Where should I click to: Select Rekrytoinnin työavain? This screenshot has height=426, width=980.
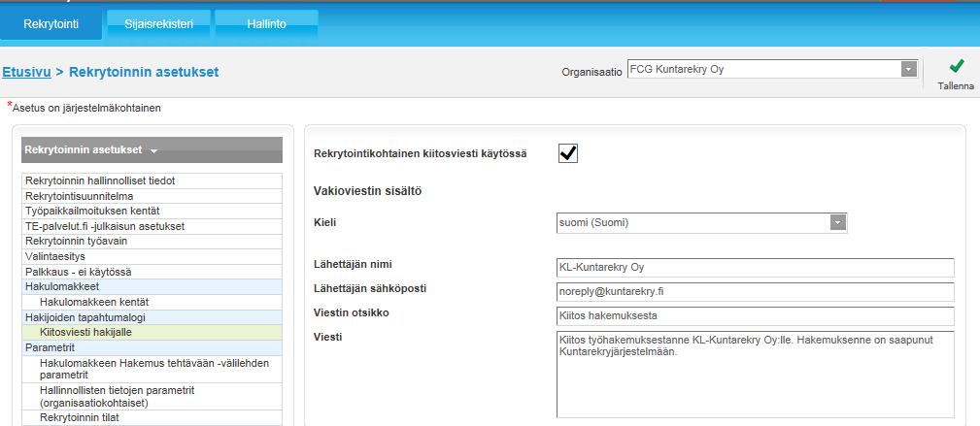click(152, 241)
